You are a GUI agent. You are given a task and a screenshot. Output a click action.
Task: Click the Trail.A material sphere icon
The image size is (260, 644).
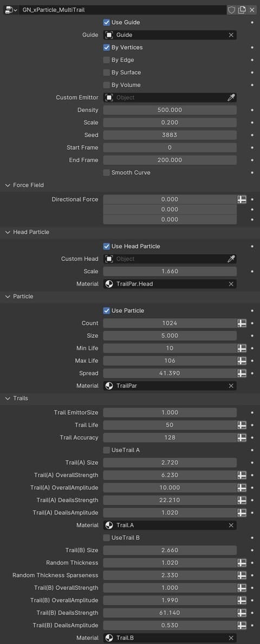(109, 525)
